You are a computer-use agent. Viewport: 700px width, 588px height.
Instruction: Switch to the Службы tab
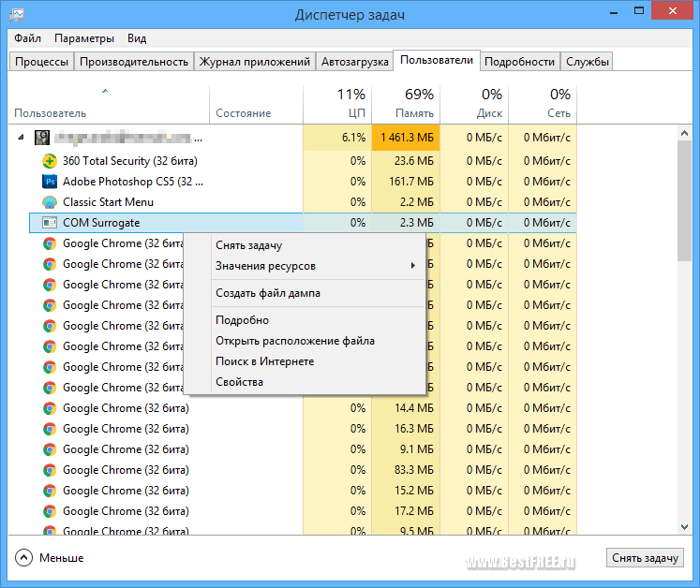tap(587, 62)
